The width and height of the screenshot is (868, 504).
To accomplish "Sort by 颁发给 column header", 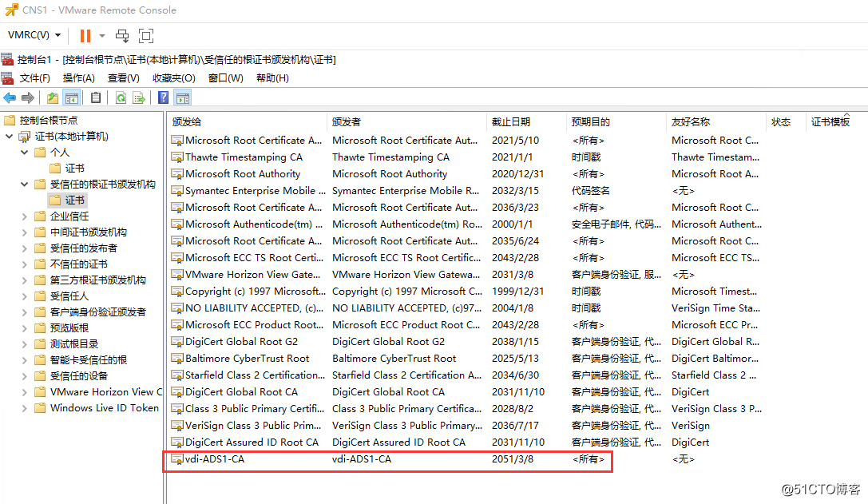I will pyautogui.click(x=247, y=122).
